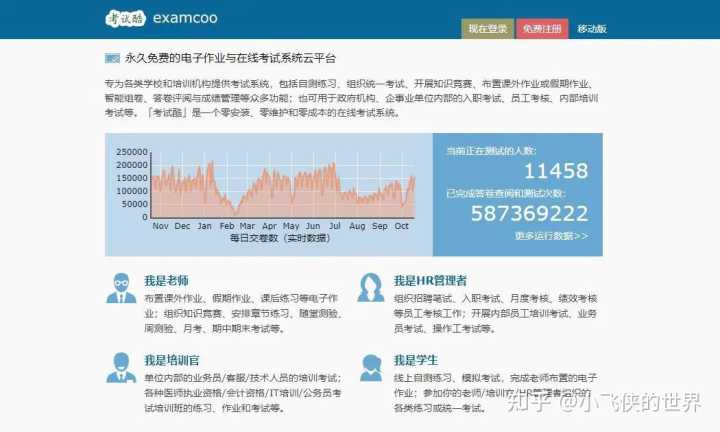
Task: Click the training officer avatar icon
Action: point(122,367)
